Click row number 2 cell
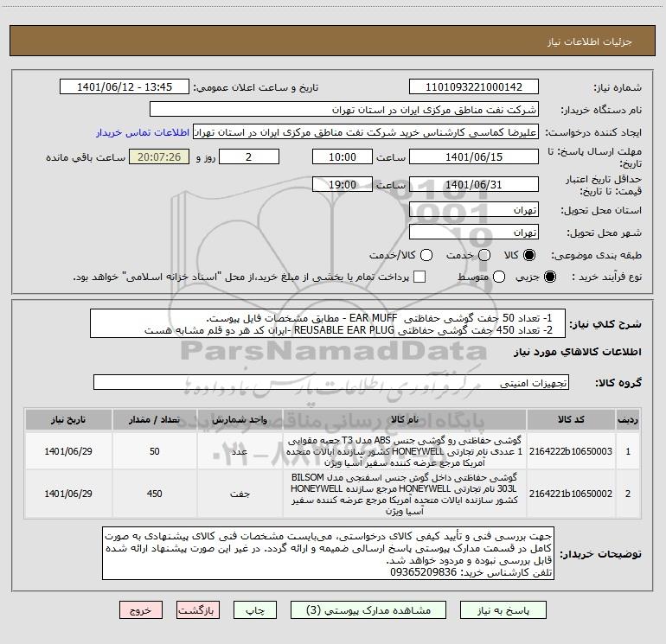The image size is (666, 644). tap(628, 494)
